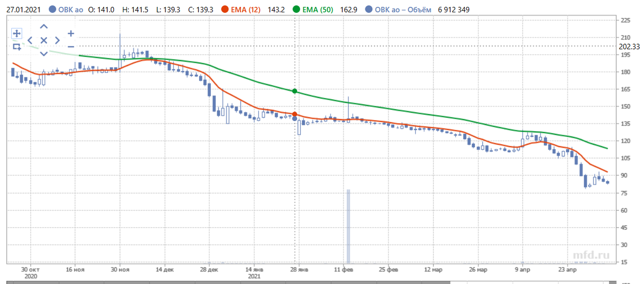The height and width of the screenshot is (284, 644).
Task: Click the 11 фев date axis label
Action: (x=343, y=268)
